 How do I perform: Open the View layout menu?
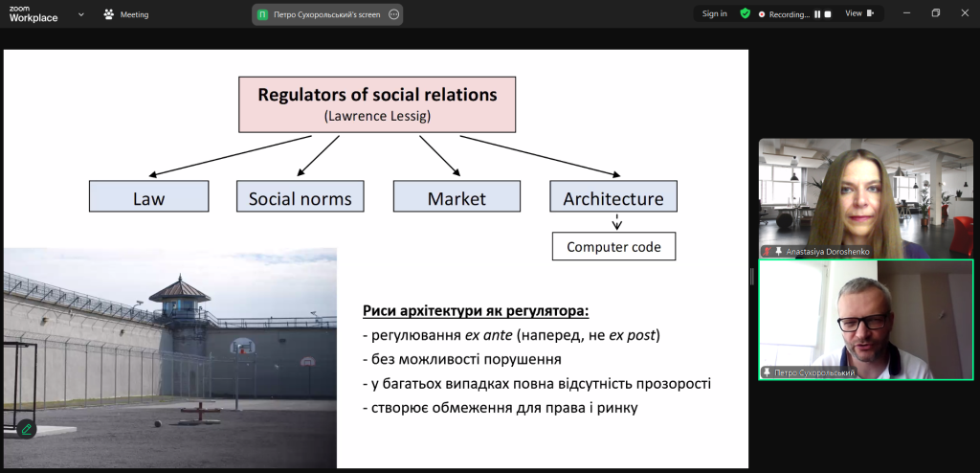pyautogui.click(x=859, y=13)
